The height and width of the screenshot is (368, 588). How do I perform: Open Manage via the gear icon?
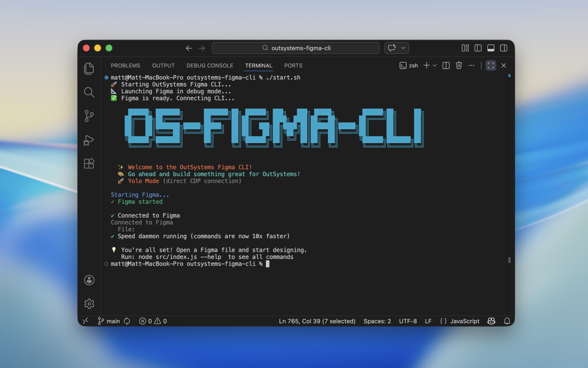[x=89, y=304]
